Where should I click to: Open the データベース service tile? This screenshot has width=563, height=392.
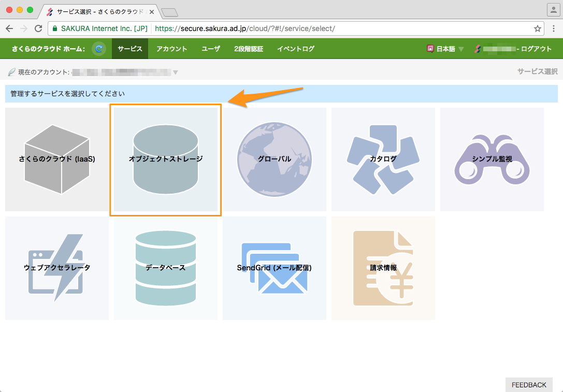pos(166,268)
